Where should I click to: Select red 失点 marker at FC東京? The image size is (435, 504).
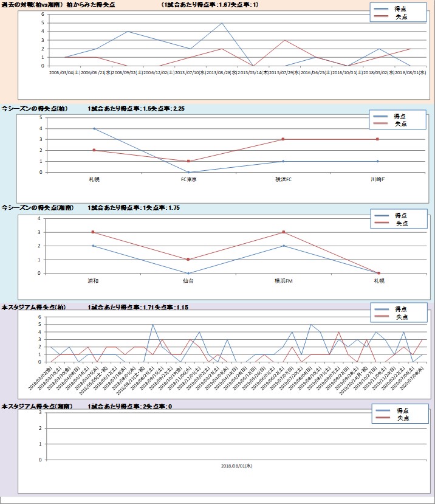(x=188, y=161)
